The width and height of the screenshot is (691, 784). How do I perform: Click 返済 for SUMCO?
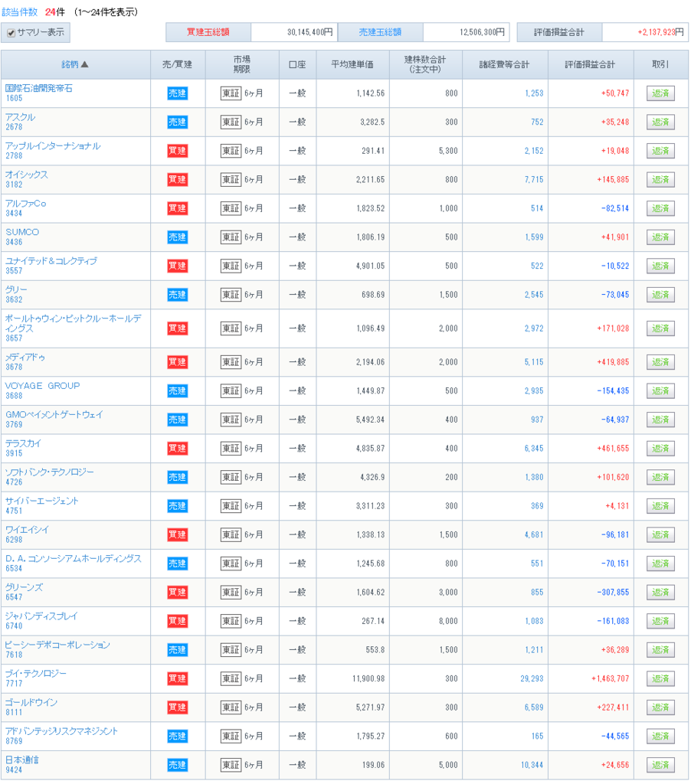coord(660,237)
